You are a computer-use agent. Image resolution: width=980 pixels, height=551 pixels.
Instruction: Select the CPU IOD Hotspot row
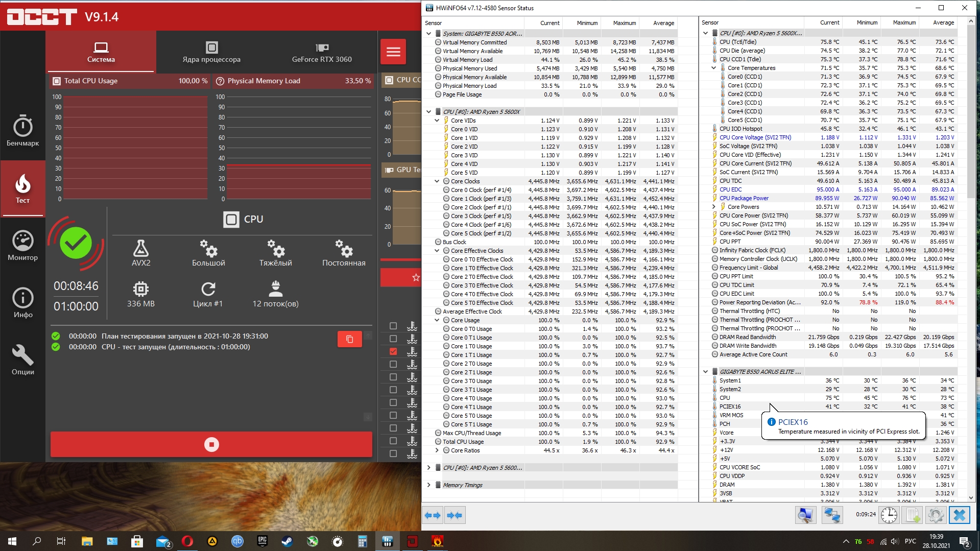(x=834, y=129)
